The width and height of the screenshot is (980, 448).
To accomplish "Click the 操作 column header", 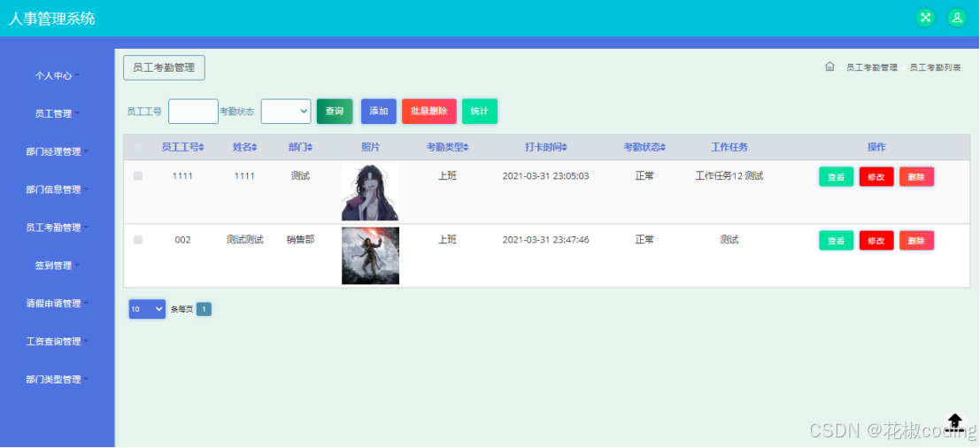I will 876,148.
